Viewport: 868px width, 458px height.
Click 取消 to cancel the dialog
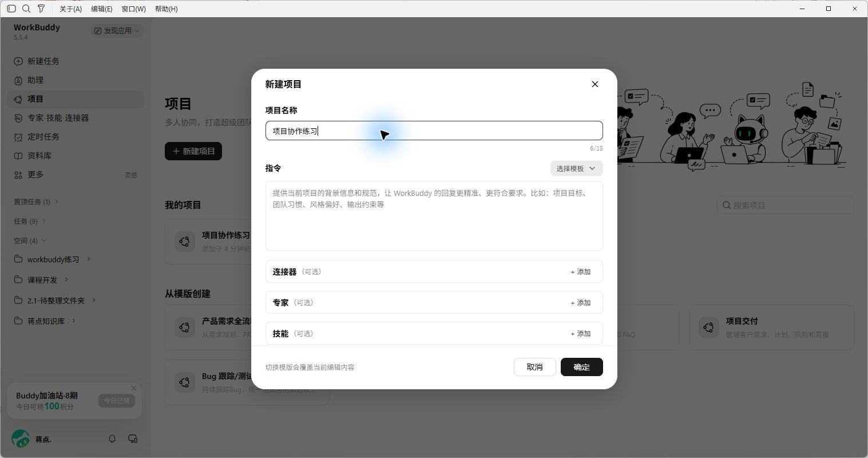[x=534, y=367]
